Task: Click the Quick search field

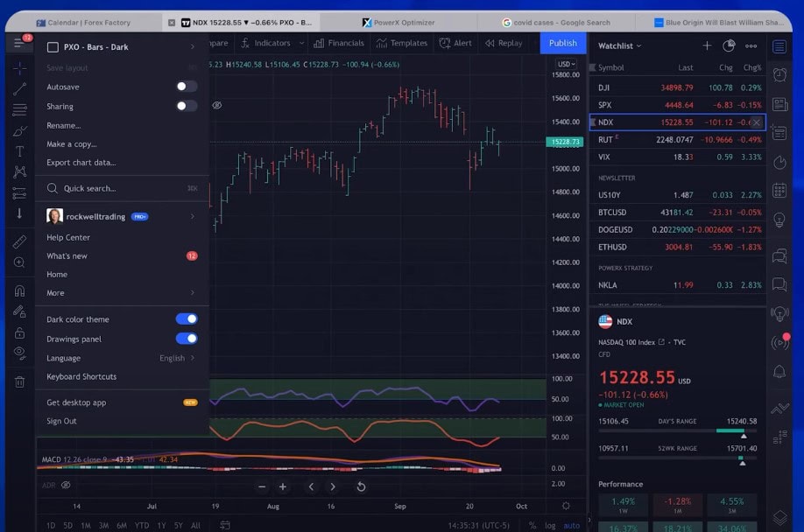Action: (x=122, y=188)
